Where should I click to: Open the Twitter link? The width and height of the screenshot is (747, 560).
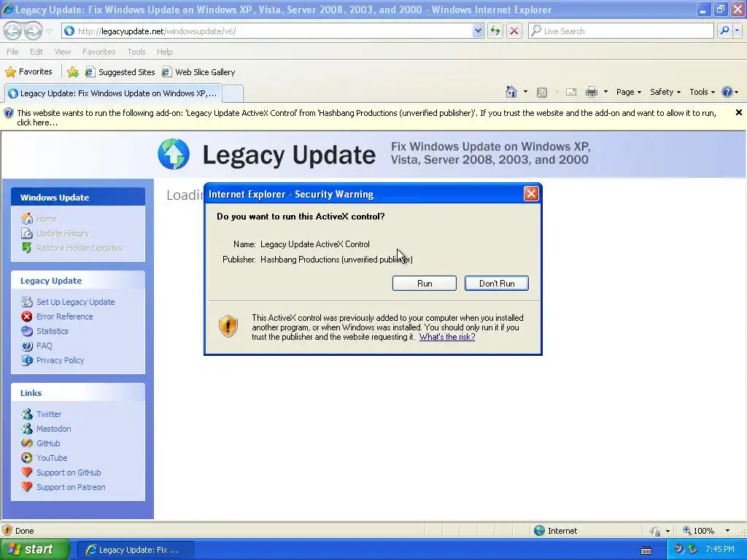pos(49,414)
